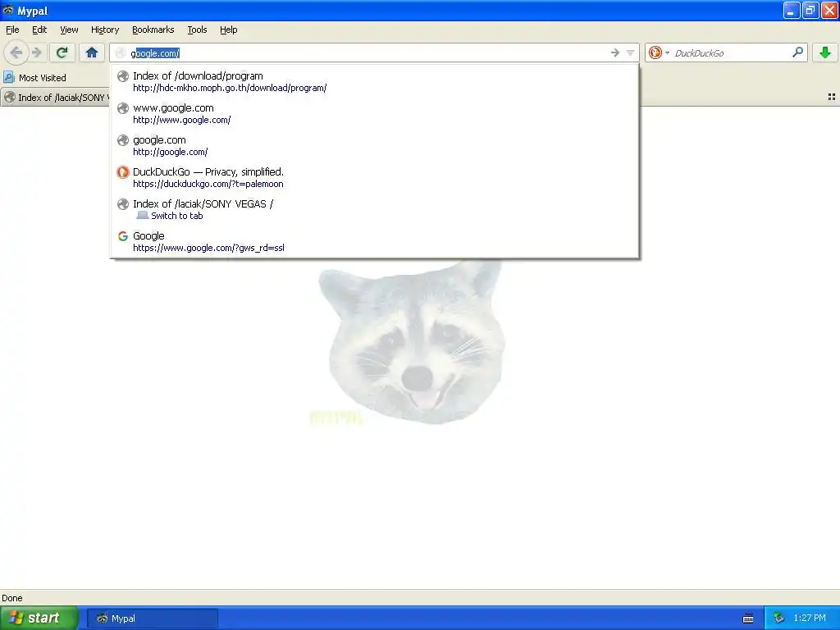
Task: Click the globe icon beside Index of /download/program
Action: (x=123, y=76)
